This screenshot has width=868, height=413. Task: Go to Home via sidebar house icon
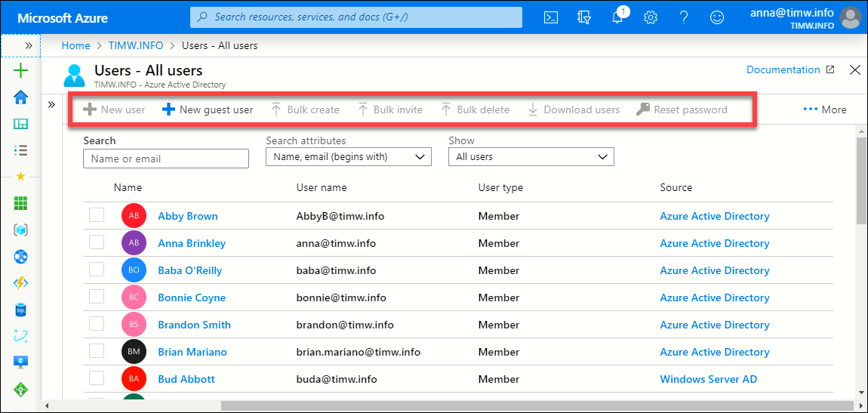21,97
